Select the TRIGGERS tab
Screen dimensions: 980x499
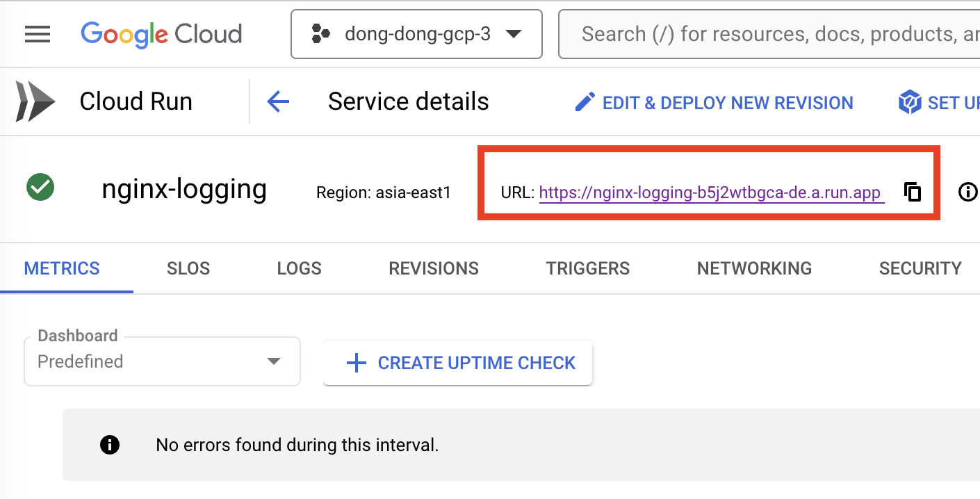tap(588, 269)
